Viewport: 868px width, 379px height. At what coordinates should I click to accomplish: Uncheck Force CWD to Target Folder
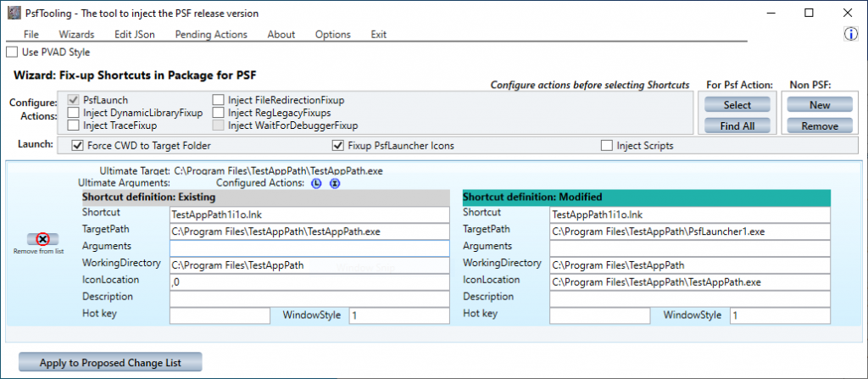coord(77,147)
